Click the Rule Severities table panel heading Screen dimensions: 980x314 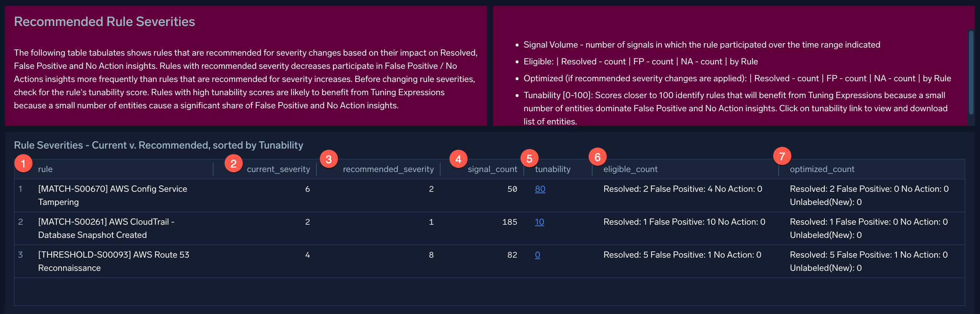point(158,145)
